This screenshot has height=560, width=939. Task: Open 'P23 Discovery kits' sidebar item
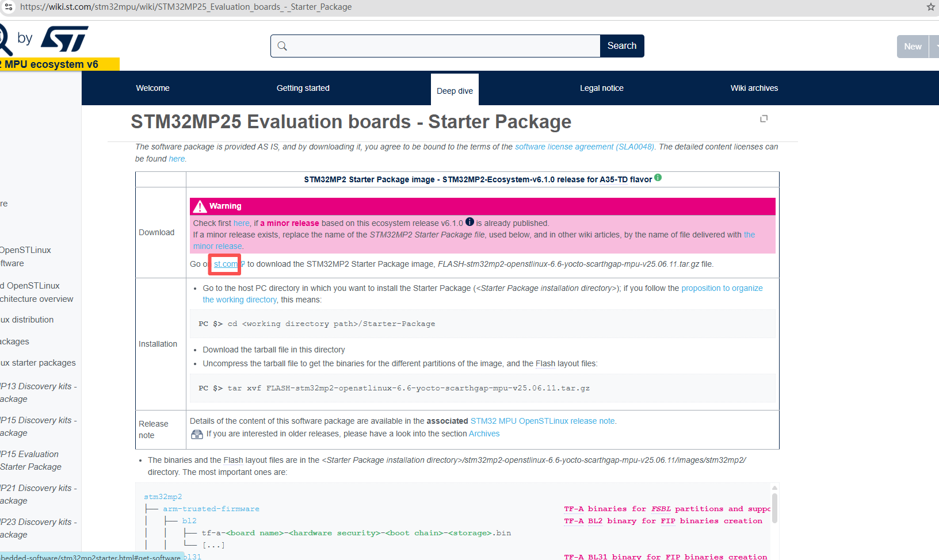click(39, 528)
